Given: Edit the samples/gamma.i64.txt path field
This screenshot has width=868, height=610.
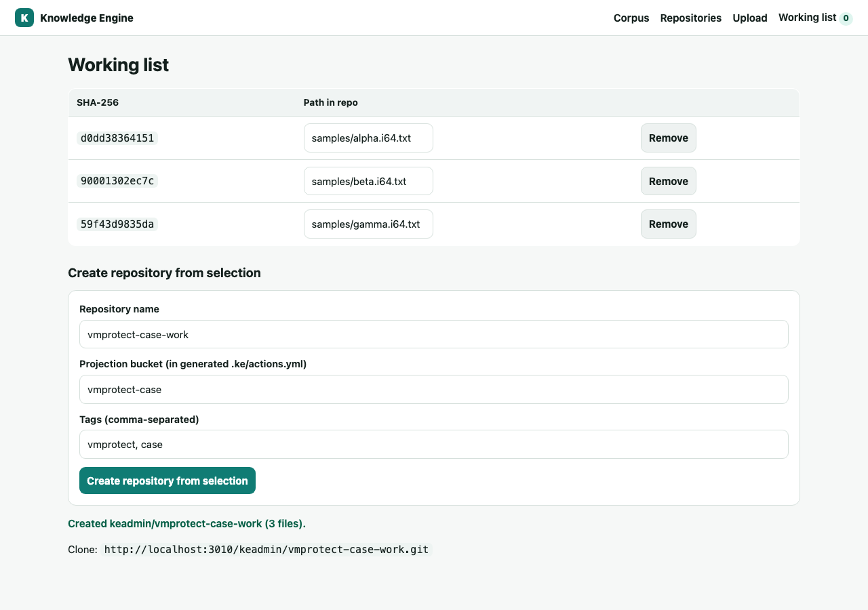Looking at the screenshot, I should point(368,224).
